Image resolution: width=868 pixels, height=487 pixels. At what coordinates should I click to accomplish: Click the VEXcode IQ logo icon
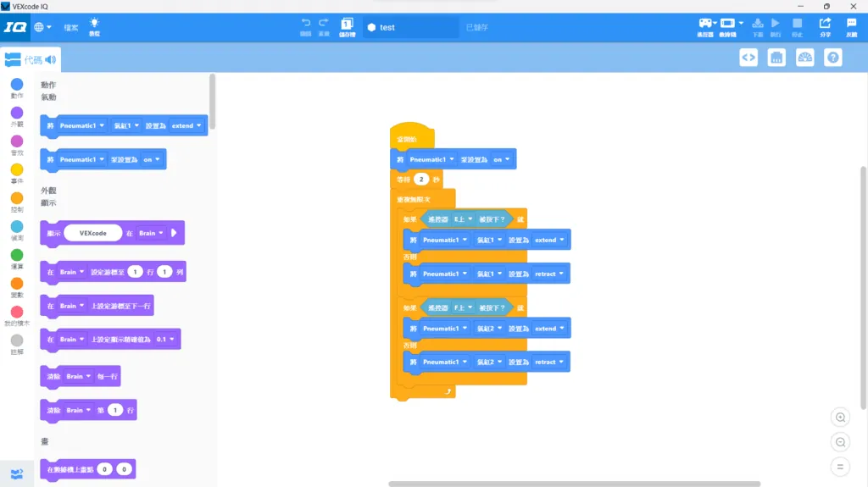click(15, 27)
